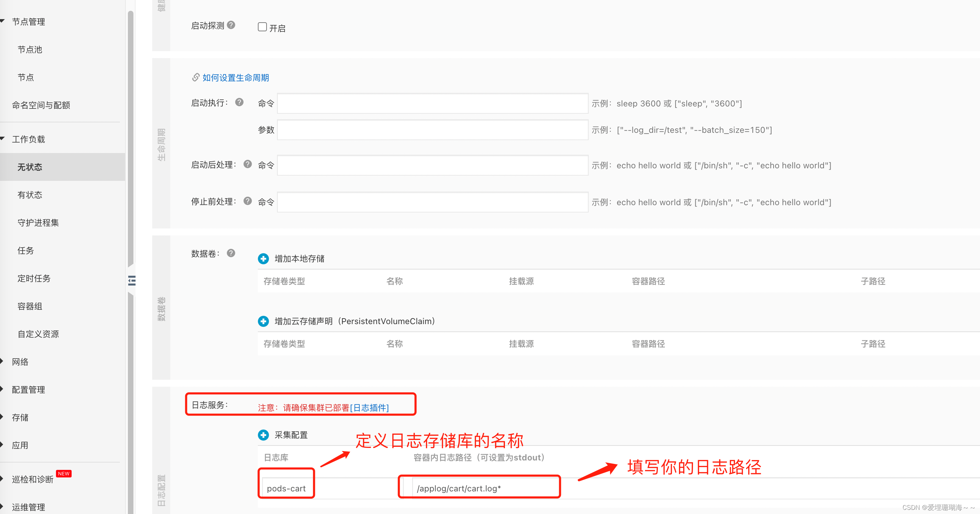The height and width of the screenshot is (514, 980).
Task: Click plus icon for 采集配置
Action: [263, 435]
